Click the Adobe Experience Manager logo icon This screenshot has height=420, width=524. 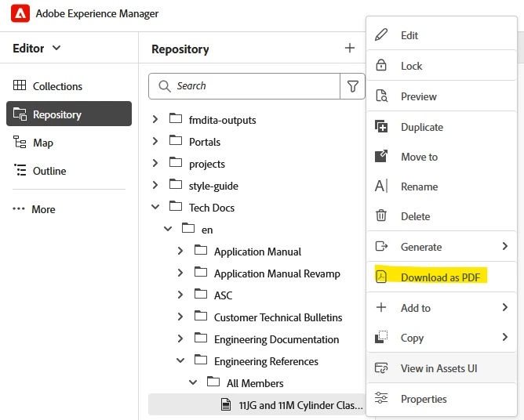(21, 14)
